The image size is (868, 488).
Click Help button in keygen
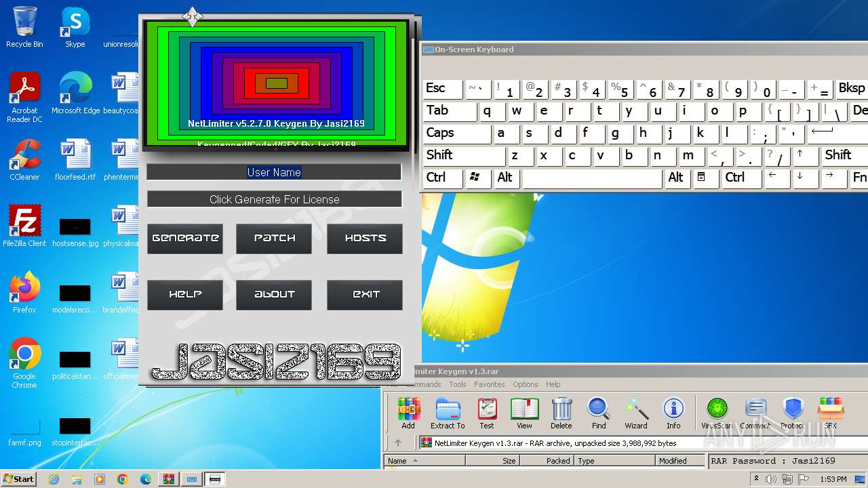pos(185,295)
